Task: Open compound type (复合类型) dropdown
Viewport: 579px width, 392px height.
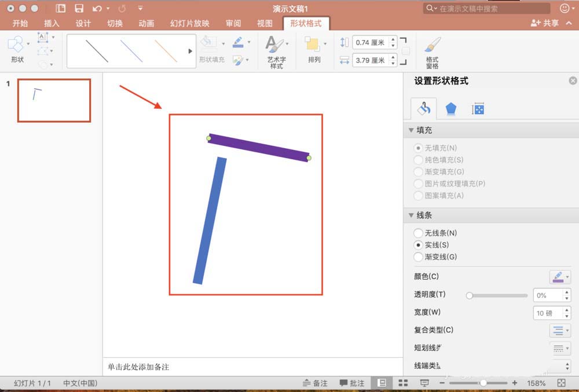Action: (560, 331)
